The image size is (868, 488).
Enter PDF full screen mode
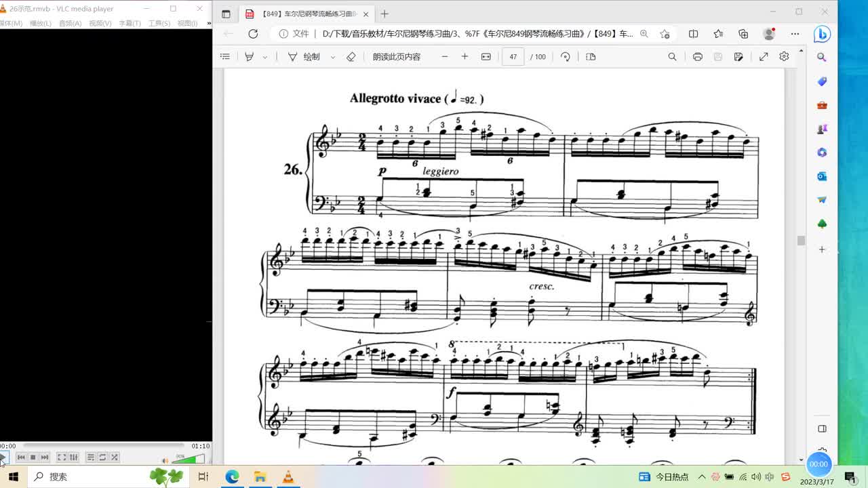click(x=764, y=57)
